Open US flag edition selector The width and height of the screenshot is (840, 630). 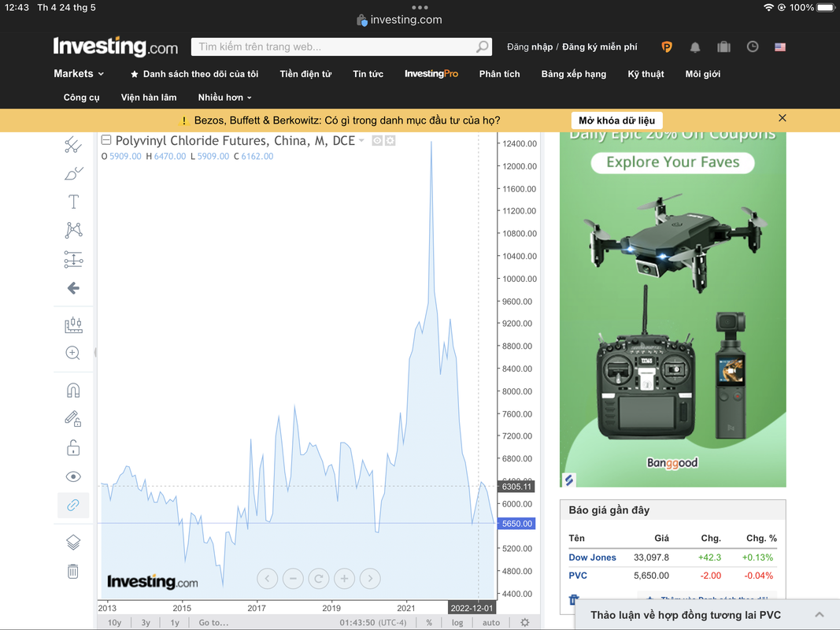pyautogui.click(x=780, y=47)
